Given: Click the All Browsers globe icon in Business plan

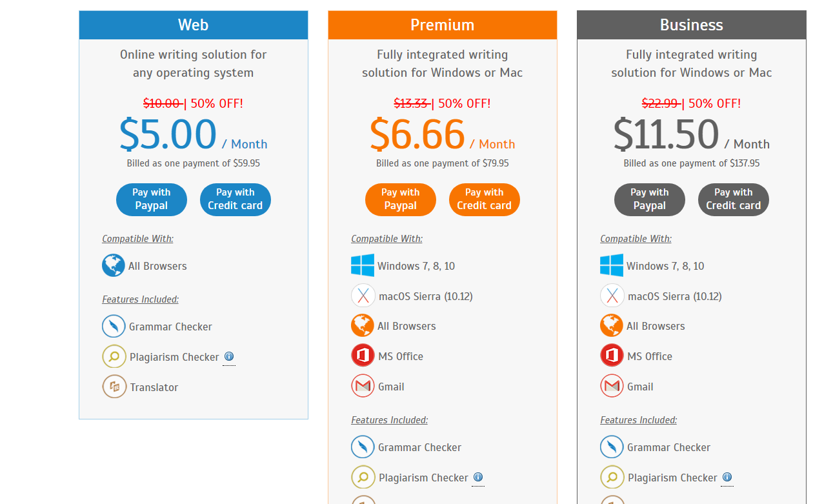Looking at the screenshot, I should (x=612, y=325).
